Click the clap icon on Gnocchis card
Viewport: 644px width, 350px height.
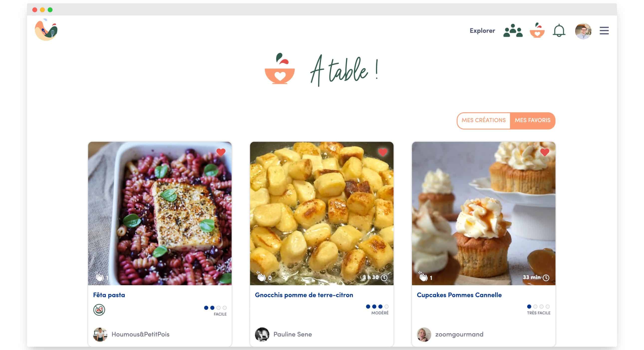point(261,276)
